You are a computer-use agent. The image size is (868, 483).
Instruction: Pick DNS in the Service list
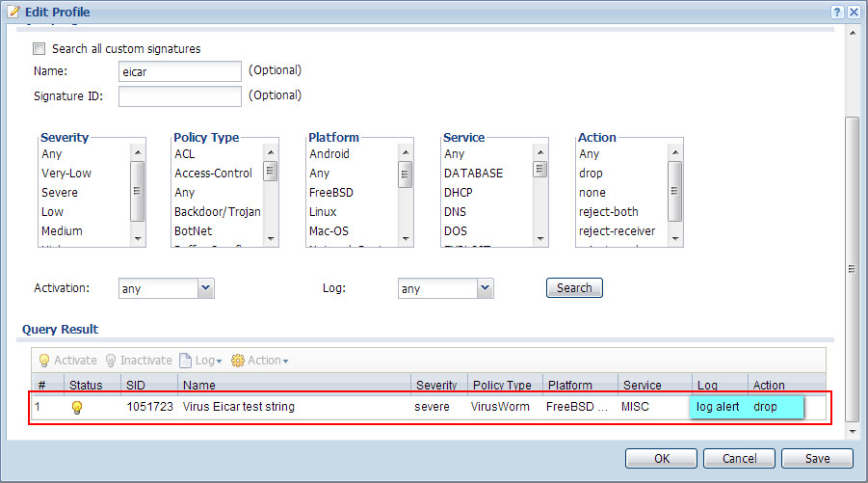point(456,212)
